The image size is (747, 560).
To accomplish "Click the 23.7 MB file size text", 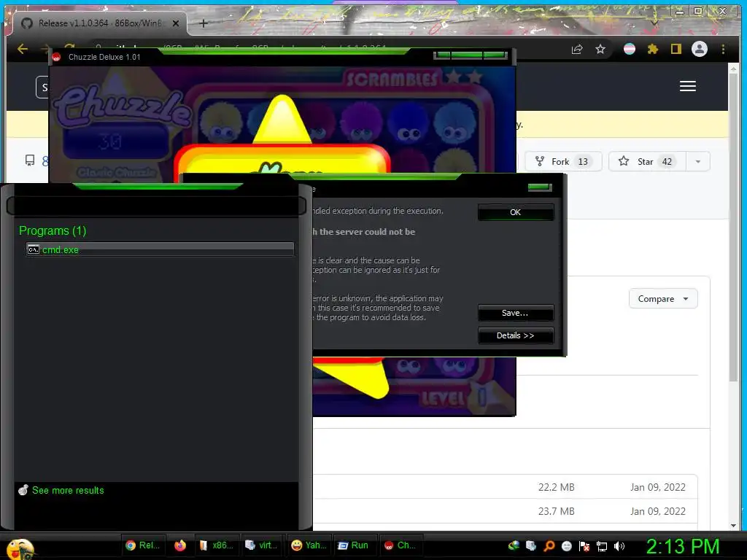I will (556, 511).
